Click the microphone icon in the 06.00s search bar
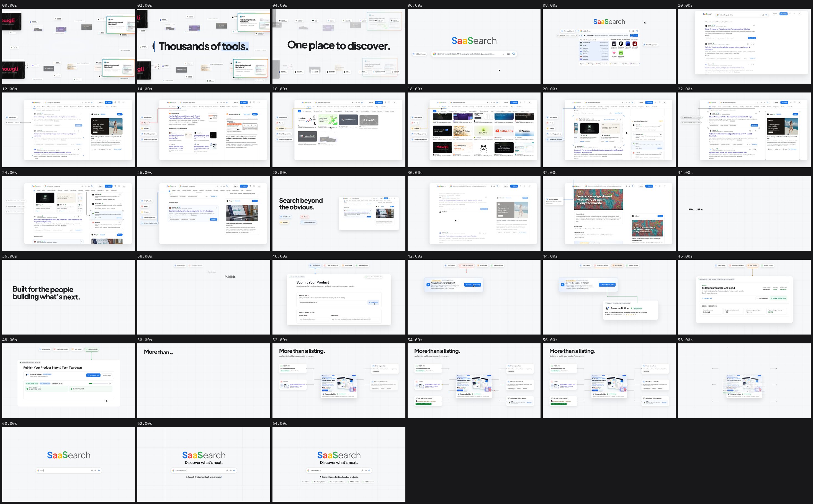 [x=503, y=54]
